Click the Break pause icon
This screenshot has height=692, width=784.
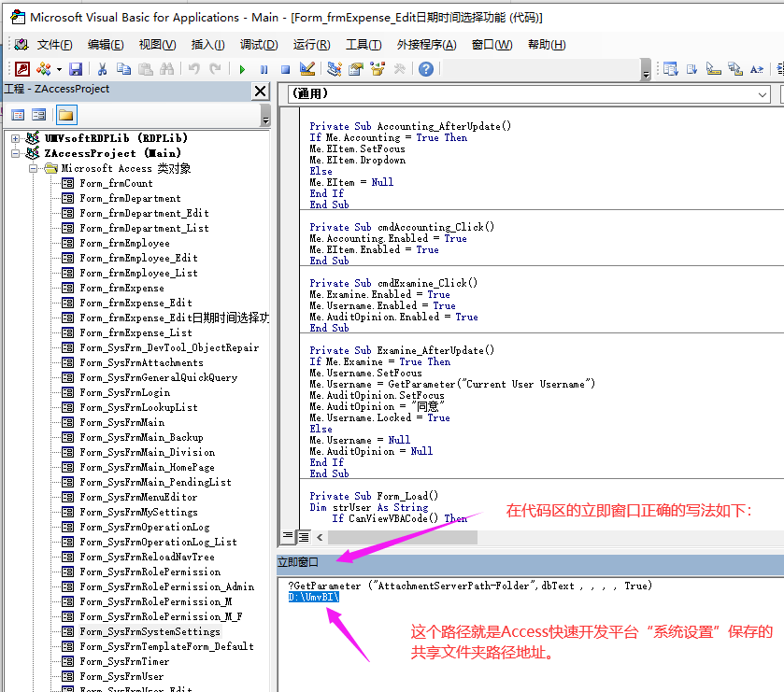tap(264, 69)
